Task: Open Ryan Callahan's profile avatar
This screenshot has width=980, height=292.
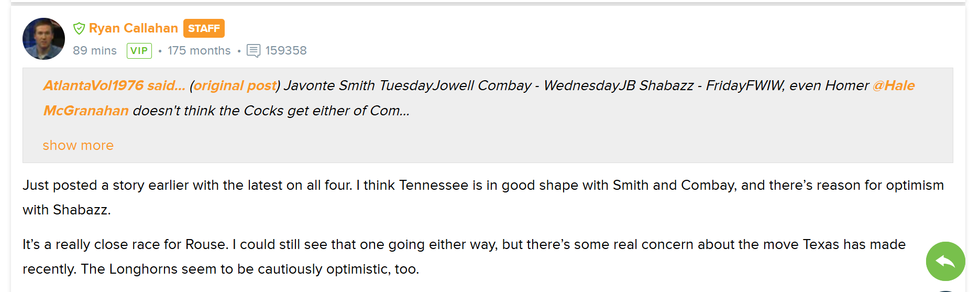Action: click(43, 39)
